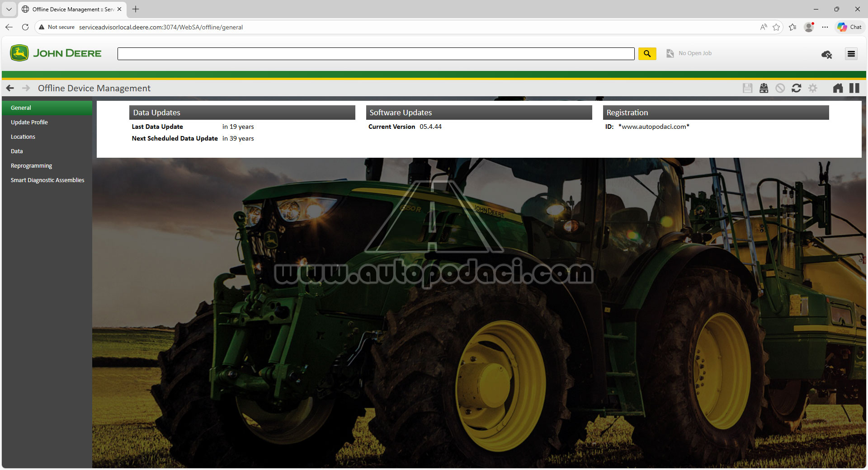
Task: Click the John Deere search input field
Action: [376, 54]
